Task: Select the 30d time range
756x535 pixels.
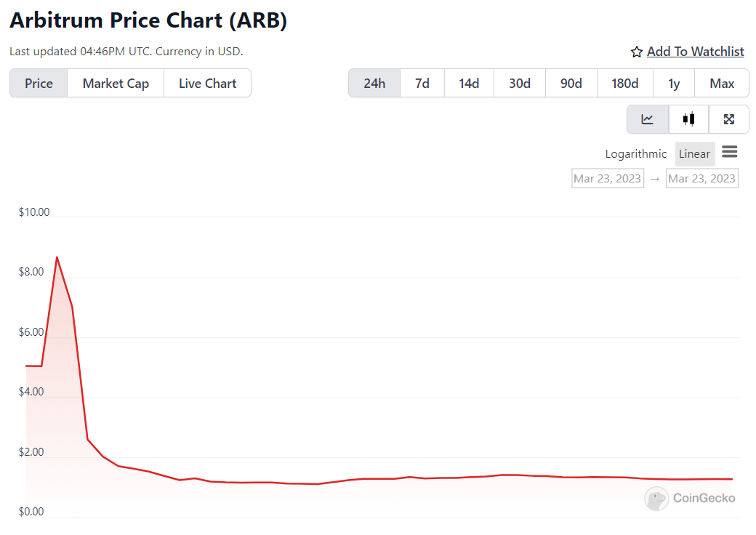Action: point(519,84)
